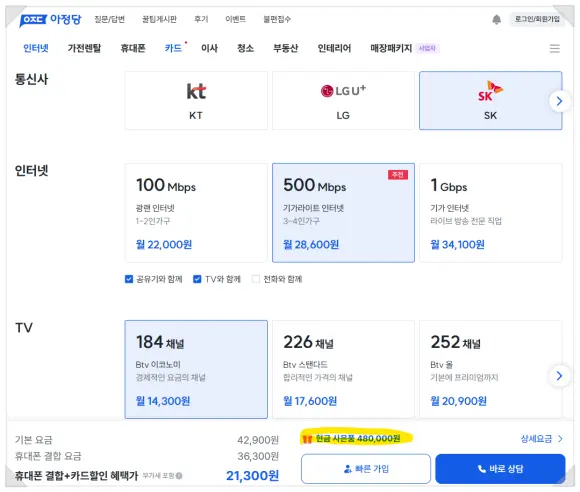Select the LG U+ carrier card
This screenshot has height=492, width=580.
343,101
